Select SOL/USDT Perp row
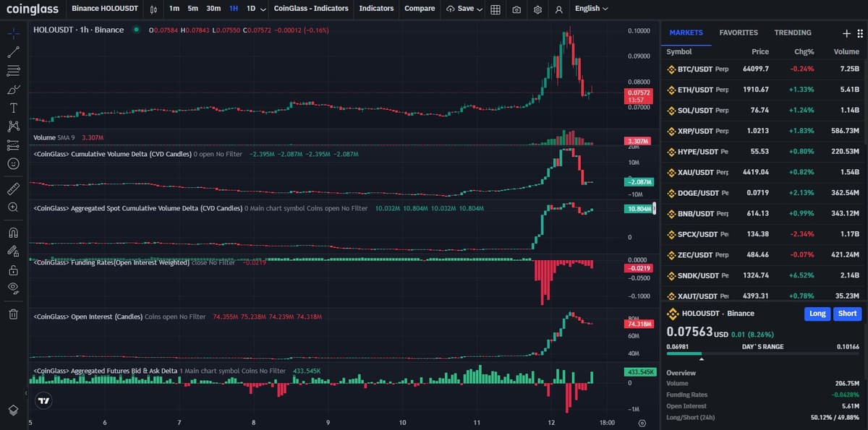This screenshot has height=430, width=868. click(763, 111)
